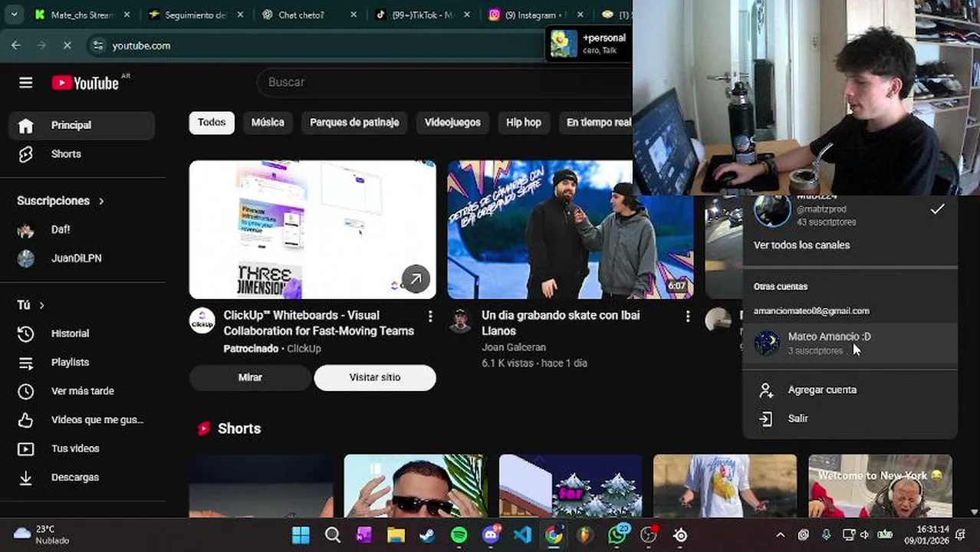980x552 pixels.
Task: Open Descargas in the sidebar
Action: [x=82, y=477]
